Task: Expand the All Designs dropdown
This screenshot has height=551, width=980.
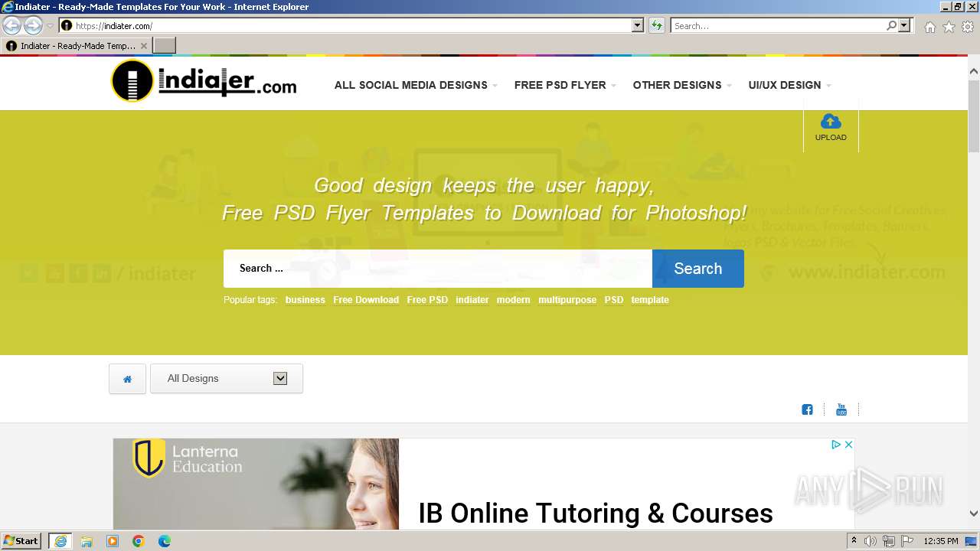Action: pos(227,379)
